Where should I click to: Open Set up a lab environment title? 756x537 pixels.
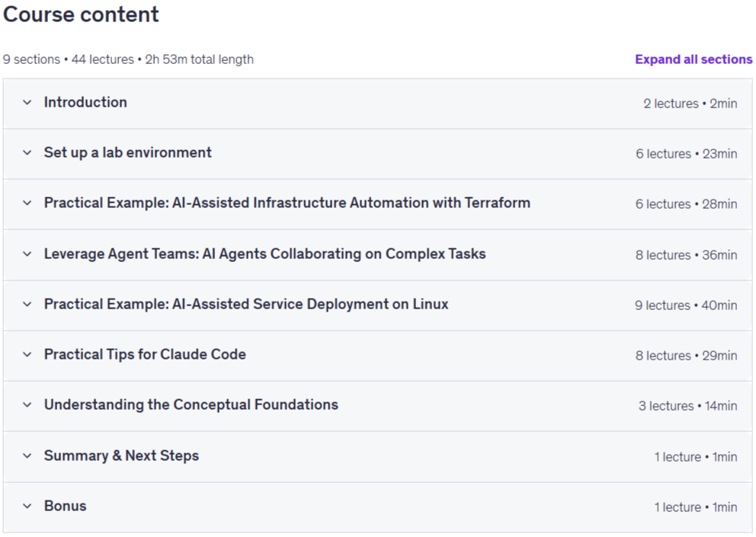pos(128,153)
